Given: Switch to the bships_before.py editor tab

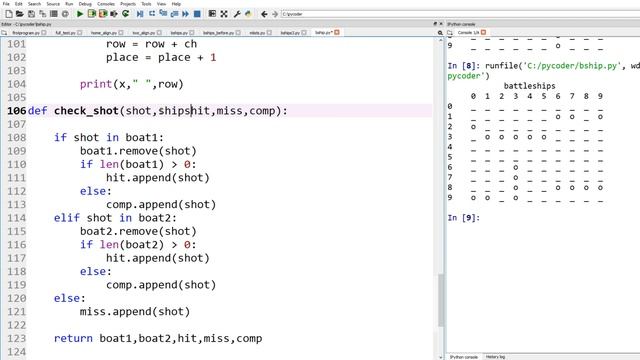Looking at the screenshot, I should pyautogui.click(x=218, y=33).
